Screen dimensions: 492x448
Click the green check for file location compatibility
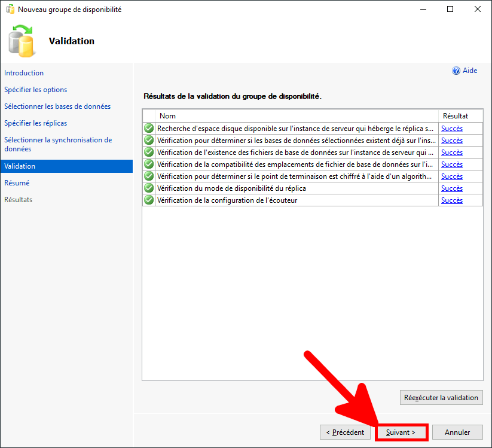click(149, 164)
